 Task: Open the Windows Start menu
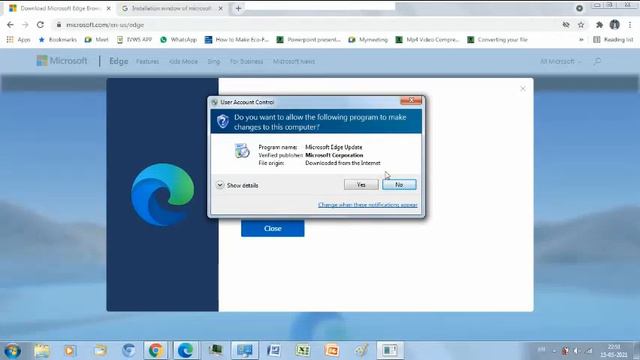12,351
